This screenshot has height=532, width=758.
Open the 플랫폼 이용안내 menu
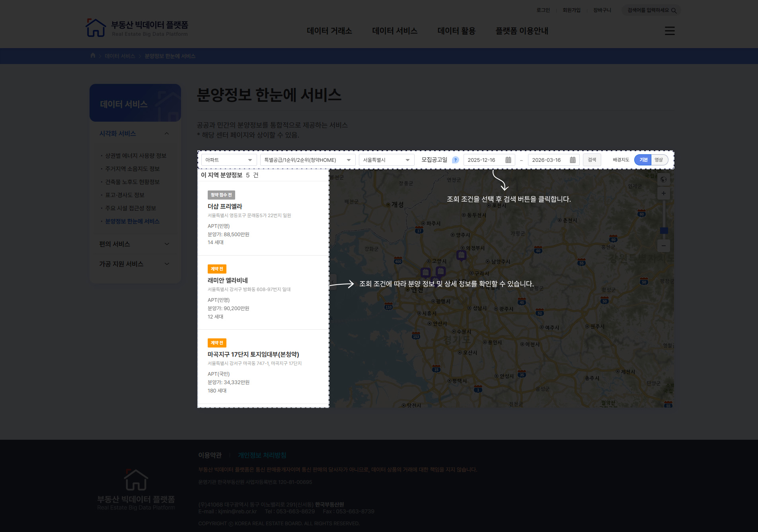(x=522, y=31)
